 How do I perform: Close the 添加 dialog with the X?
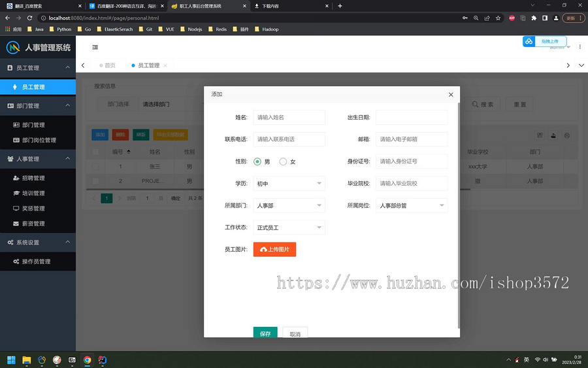tap(451, 95)
